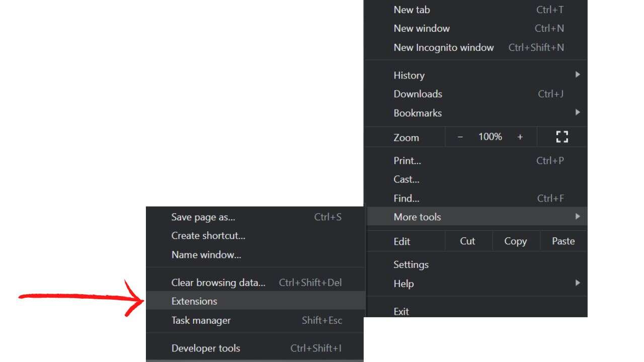This screenshot has width=644, height=362.
Task: Click the fullscreen icon next to Zoom
Action: [x=562, y=136]
